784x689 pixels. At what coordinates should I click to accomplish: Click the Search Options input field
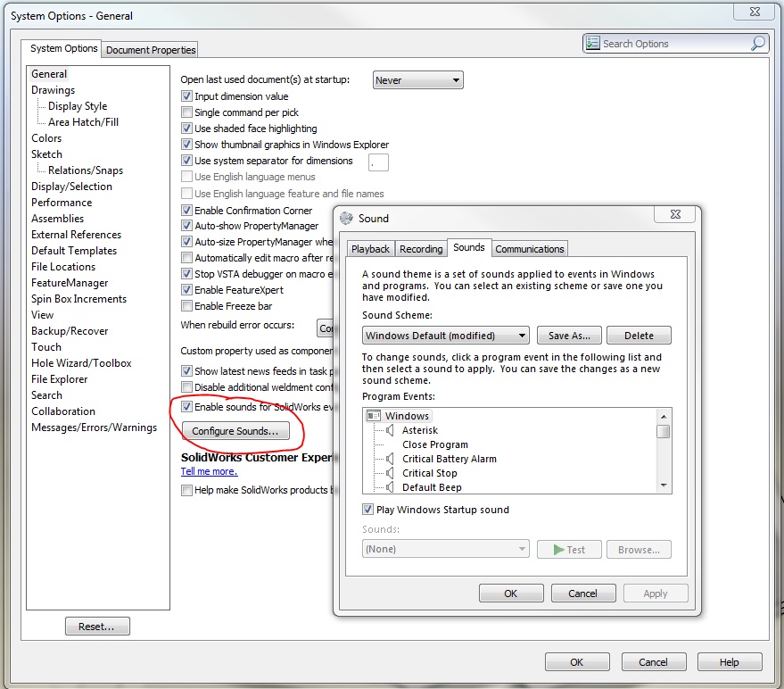pos(675,44)
